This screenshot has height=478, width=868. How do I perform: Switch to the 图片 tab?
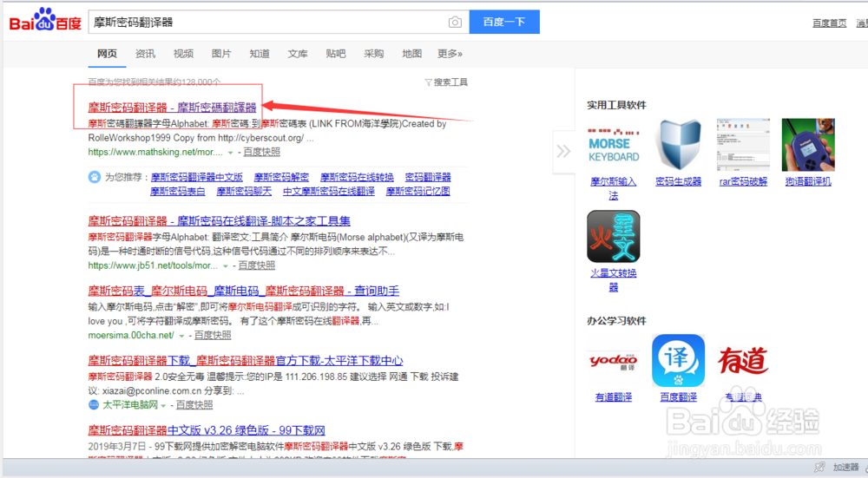[221, 54]
